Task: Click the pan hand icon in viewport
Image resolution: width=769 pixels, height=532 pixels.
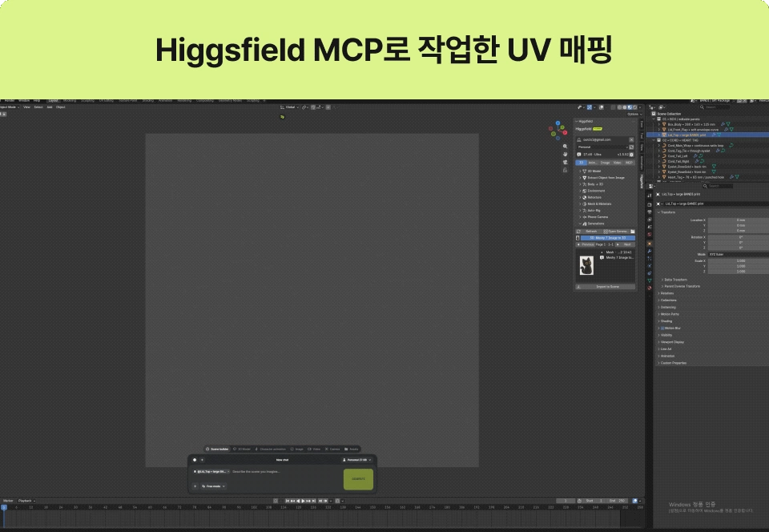Action: (x=565, y=154)
